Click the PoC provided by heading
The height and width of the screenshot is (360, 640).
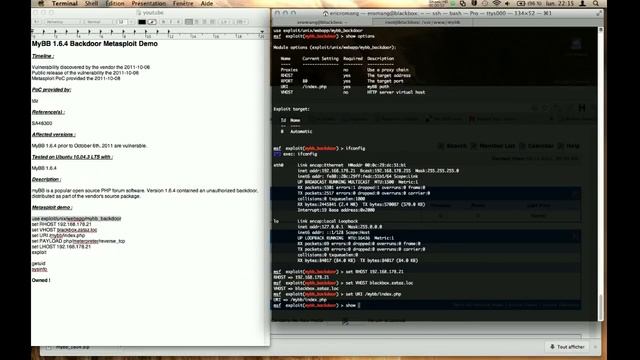pos(51,89)
